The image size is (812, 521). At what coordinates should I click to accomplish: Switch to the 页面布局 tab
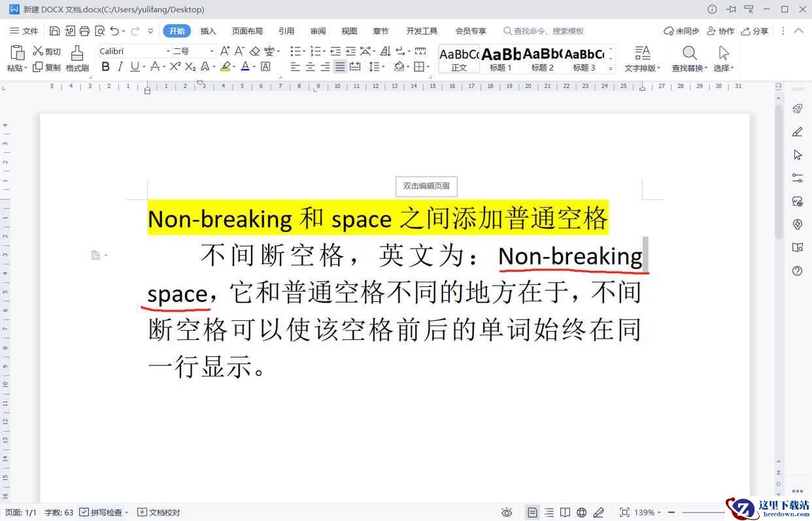pos(247,31)
